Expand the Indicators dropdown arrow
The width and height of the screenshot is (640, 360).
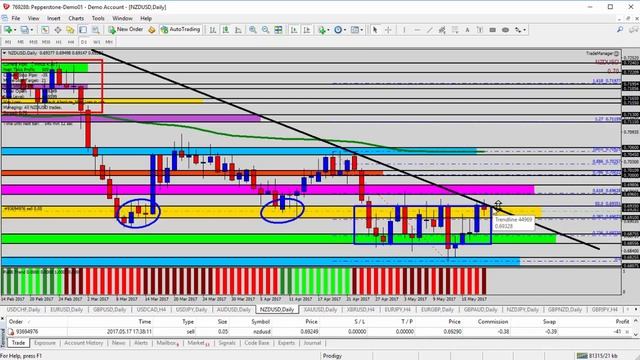tap(329, 30)
